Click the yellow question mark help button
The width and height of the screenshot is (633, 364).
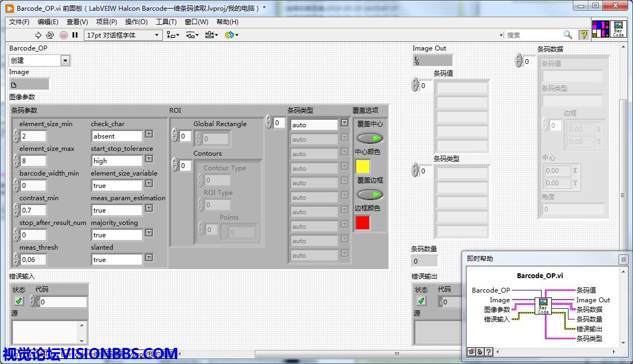click(x=583, y=35)
